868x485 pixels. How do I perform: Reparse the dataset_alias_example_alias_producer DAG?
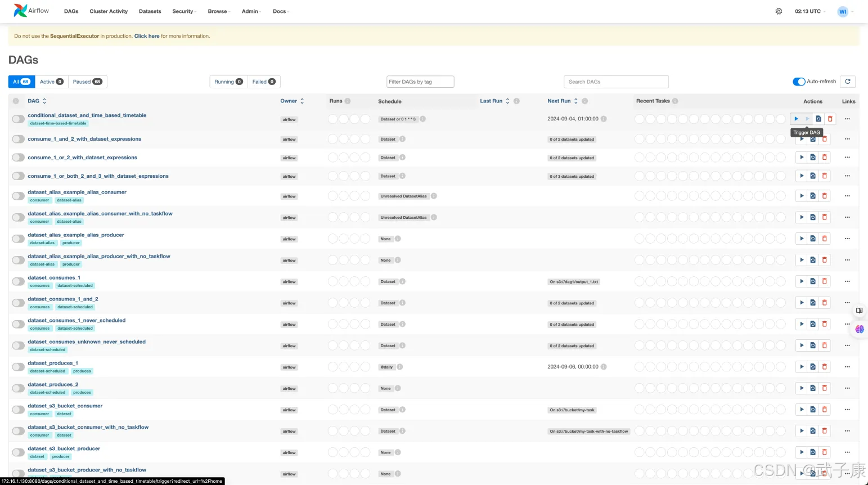(813, 239)
